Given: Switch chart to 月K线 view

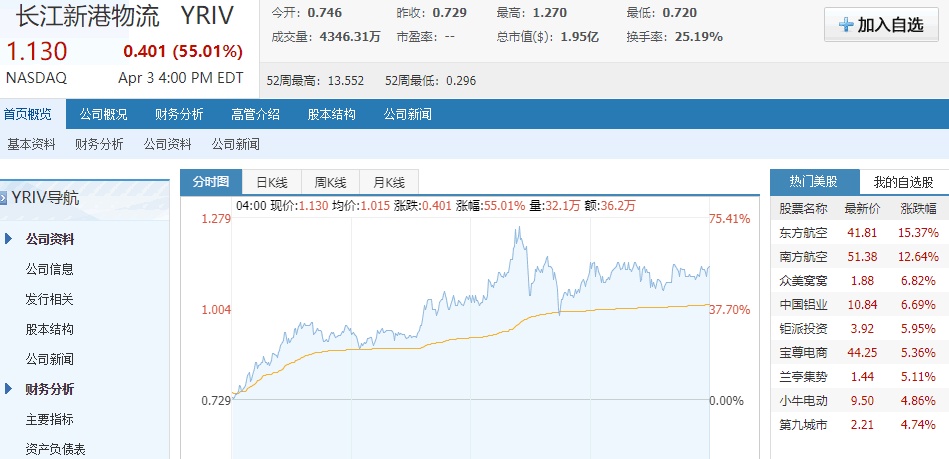Looking at the screenshot, I should (x=389, y=182).
